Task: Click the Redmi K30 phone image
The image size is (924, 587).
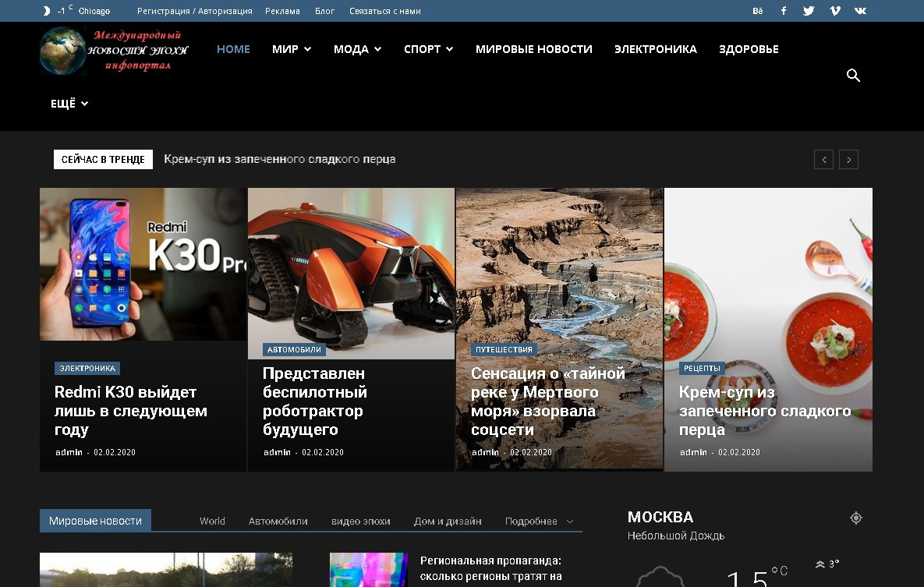Action: (143, 264)
